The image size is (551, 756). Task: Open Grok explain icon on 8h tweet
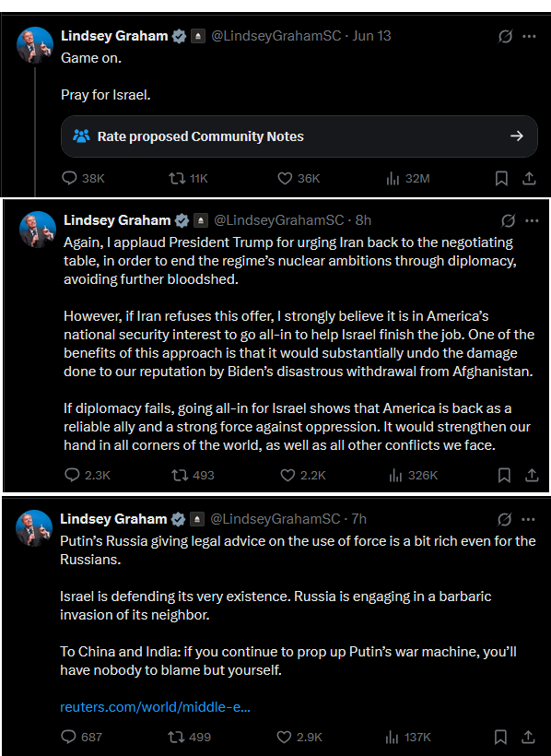coord(508,221)
